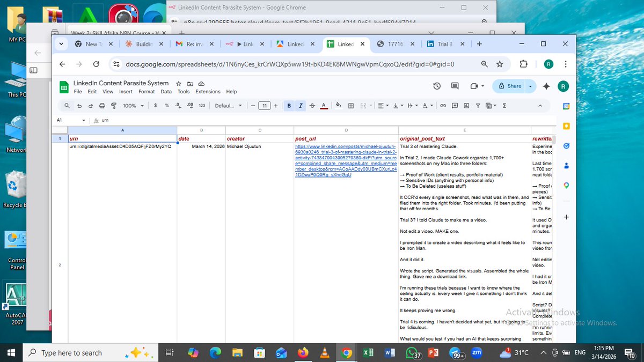Check the cloud save status
Viewport: 644px width, 362px height.
(x=201, y=84)
